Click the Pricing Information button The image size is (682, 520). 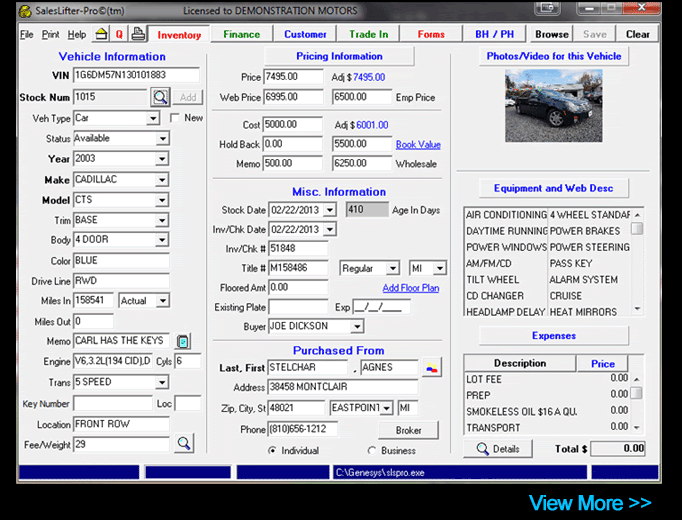pyautogui.click(x=339, y=56)
